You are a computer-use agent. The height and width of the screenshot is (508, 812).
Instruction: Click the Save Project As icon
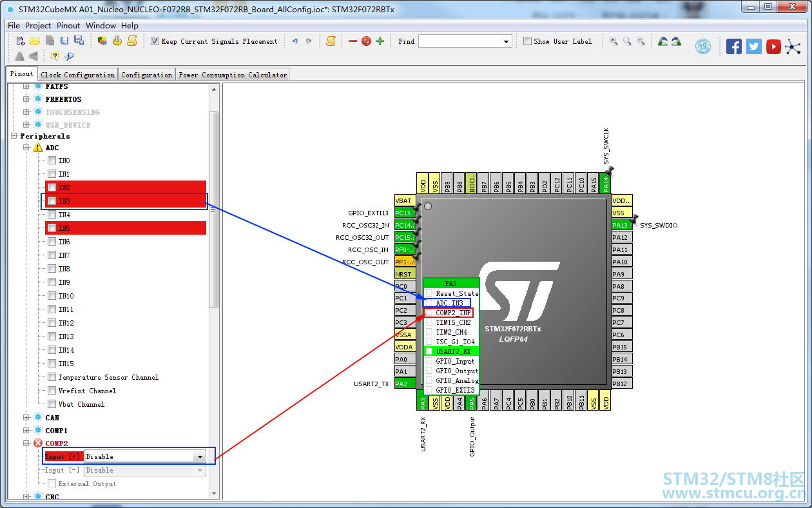point(79,41)
